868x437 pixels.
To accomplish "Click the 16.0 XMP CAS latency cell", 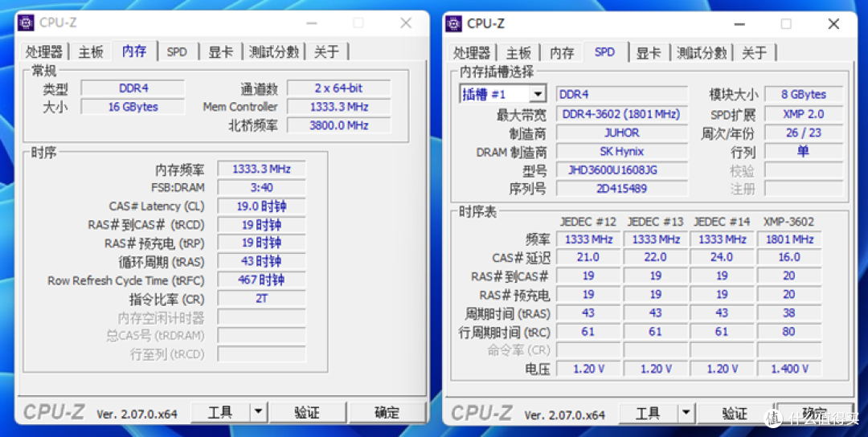I will click(x=789, y=257).
